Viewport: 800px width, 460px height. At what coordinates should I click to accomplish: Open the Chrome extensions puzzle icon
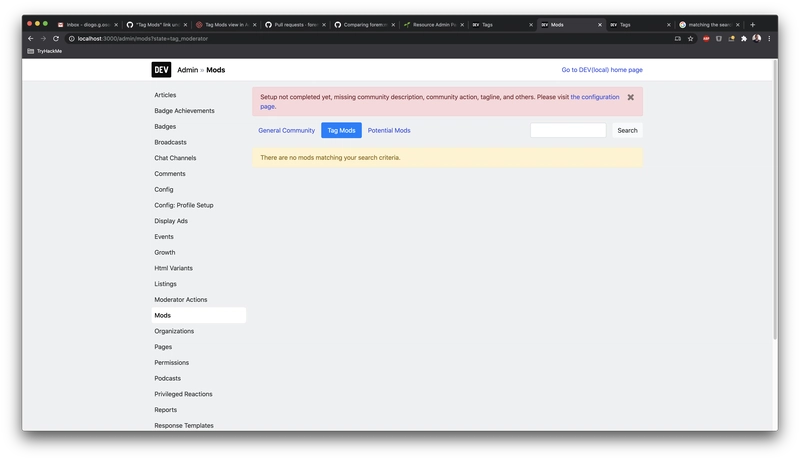(744, 38)
